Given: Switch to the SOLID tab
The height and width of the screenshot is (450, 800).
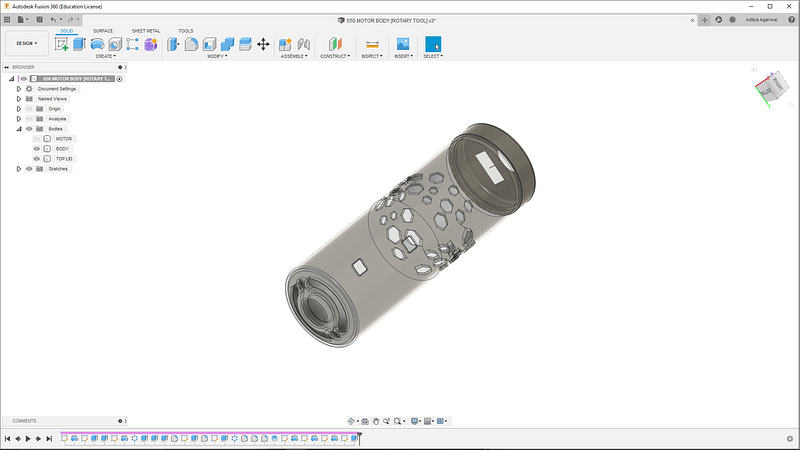Looking at the screenshot, I should pyautogui.click(x=67, y=31).
